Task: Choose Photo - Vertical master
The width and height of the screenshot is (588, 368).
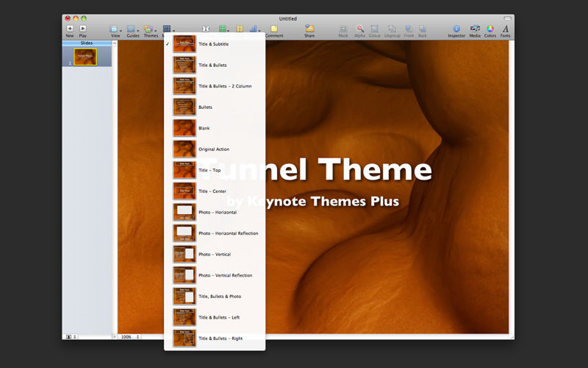Action: pyautogui.click(x=215, y=254)
